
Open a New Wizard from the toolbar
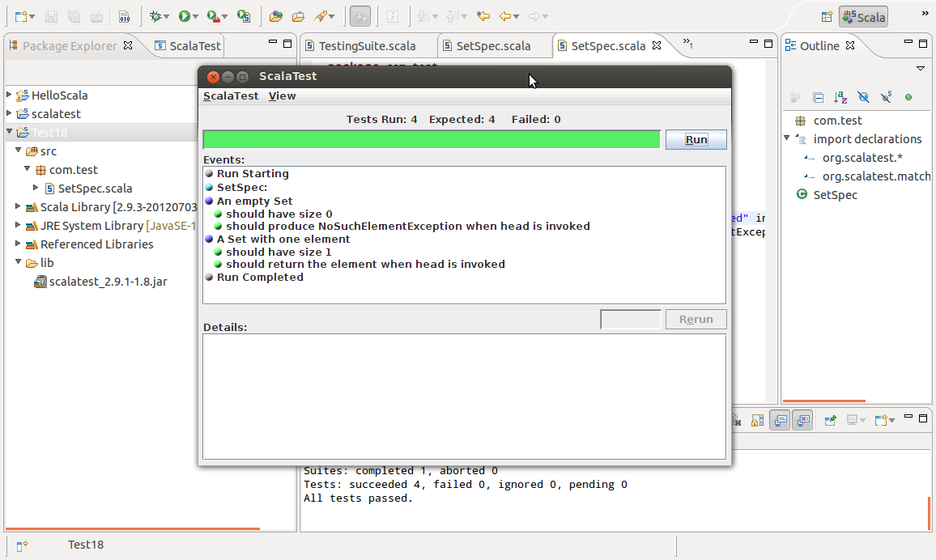click(20, 15)
